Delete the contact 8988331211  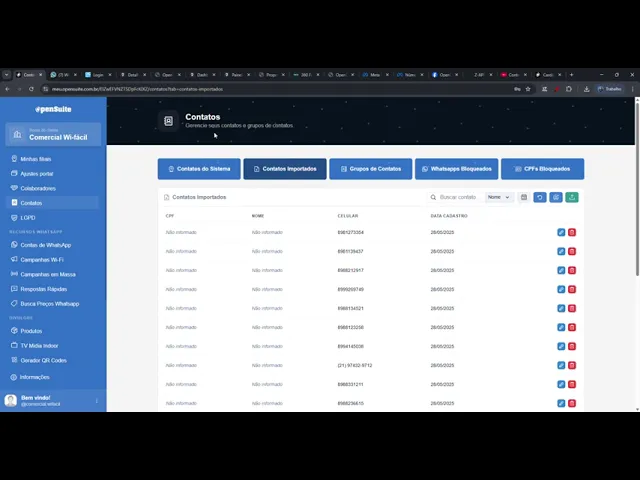tap(572, 384)
